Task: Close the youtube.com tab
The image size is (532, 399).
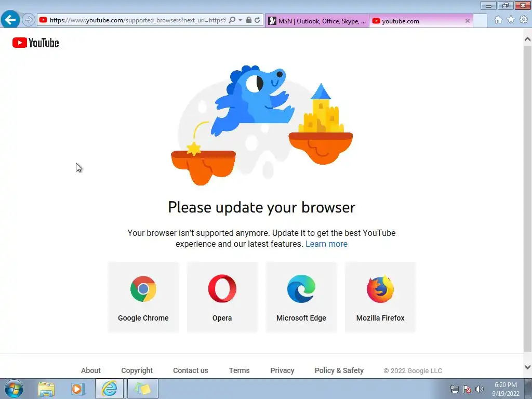Action: [468, 21]
